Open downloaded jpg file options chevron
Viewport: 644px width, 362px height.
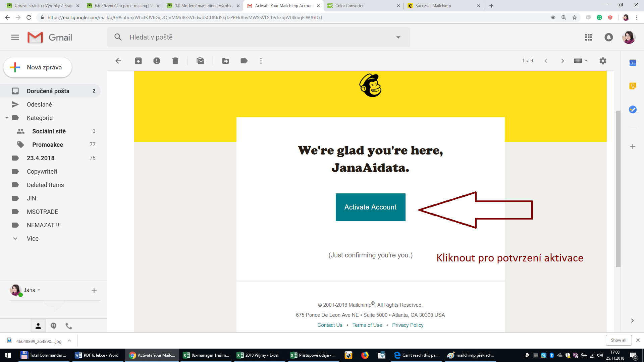pyautogui.click(x=69, y=341)
